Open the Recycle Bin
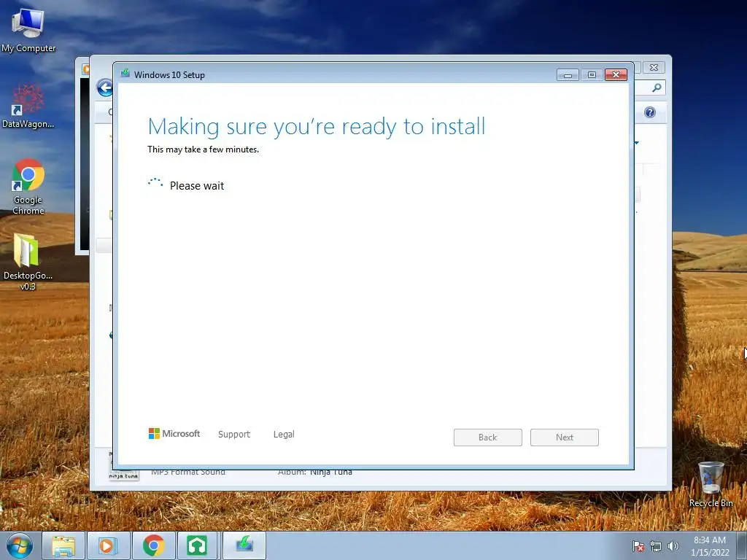747x560 pixels. pyautogui.click(x=711, y=484)
